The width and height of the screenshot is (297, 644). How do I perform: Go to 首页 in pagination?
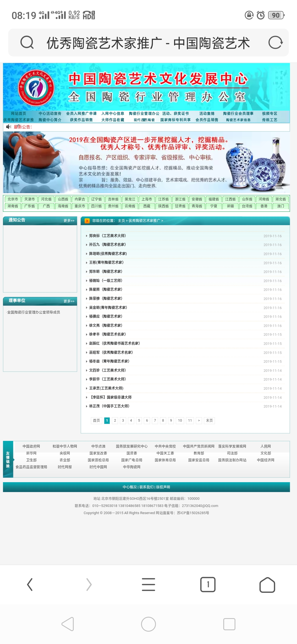tap(96, 421)
